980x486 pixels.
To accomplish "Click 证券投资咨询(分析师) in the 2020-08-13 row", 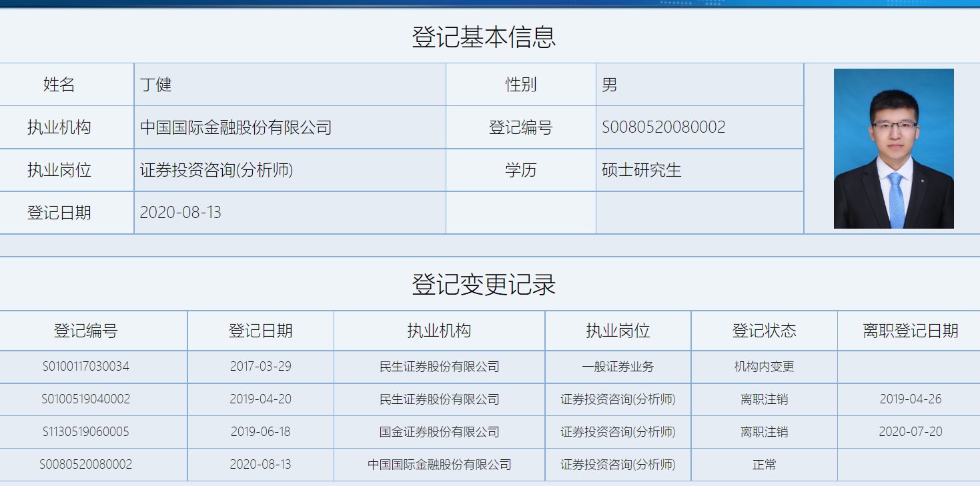I will (x=618, y=465).
